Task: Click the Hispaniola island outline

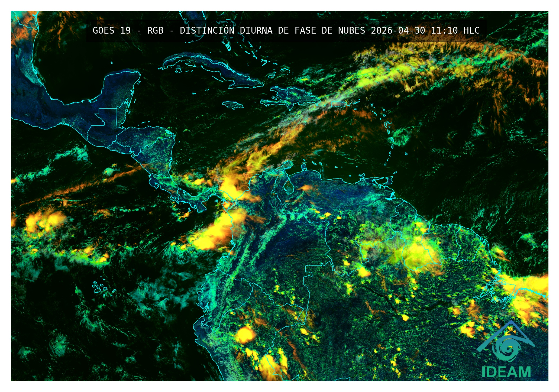Action: 294,96
